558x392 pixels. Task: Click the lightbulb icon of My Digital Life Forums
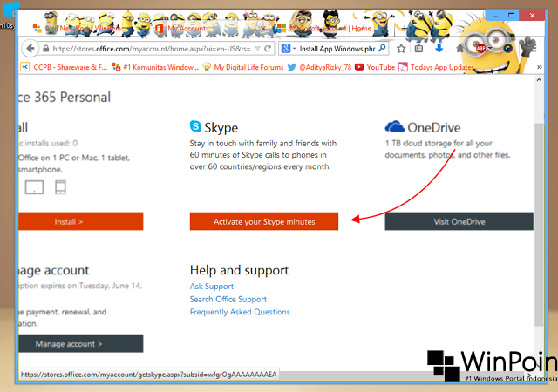pos(207,67)
